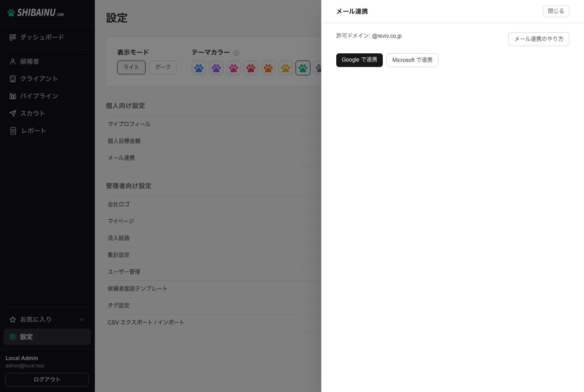Open 集計設定 settings row
584x392 pixels.
point(214,255)
